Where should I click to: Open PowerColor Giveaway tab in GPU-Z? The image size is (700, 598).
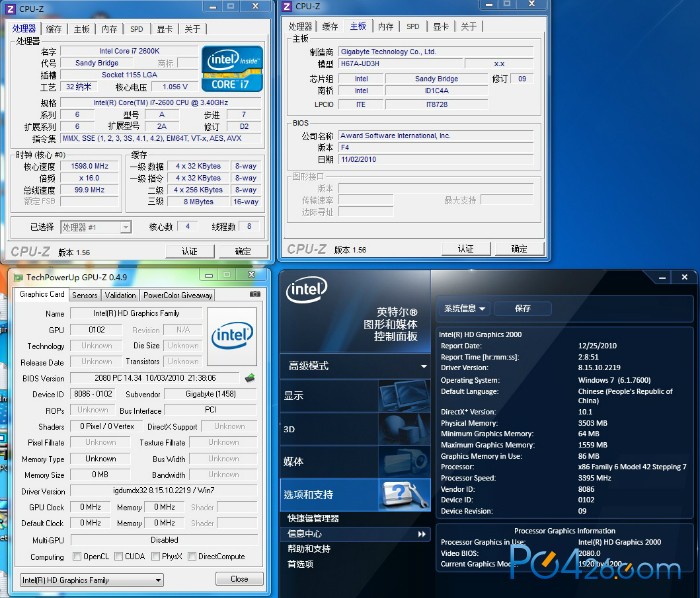coord(178,295)
